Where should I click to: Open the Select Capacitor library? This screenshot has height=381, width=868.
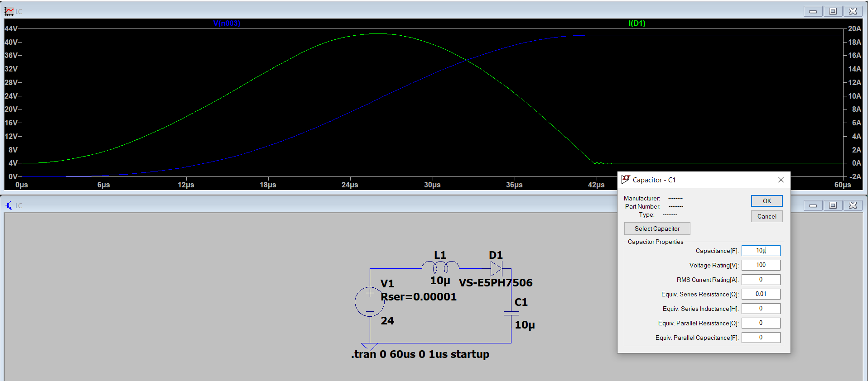coord(657,229)
